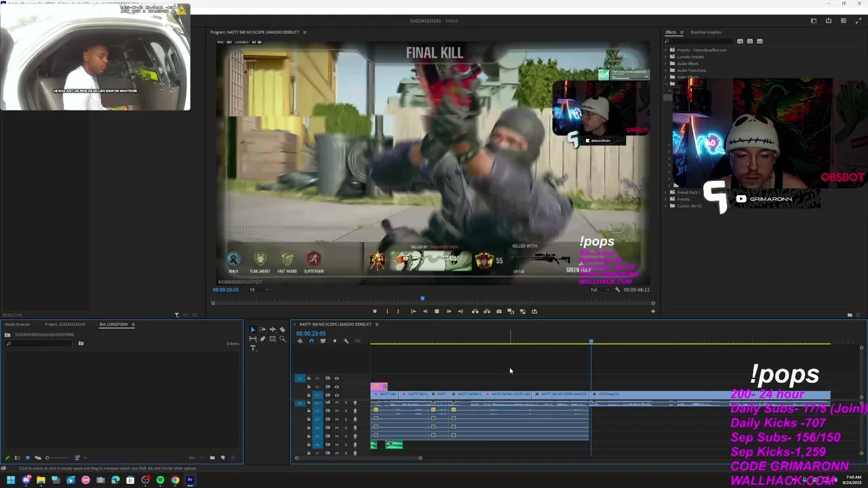Open Comparison View in program monitor
The height and width of the screenshot is (488, 868).
[511, 311]
